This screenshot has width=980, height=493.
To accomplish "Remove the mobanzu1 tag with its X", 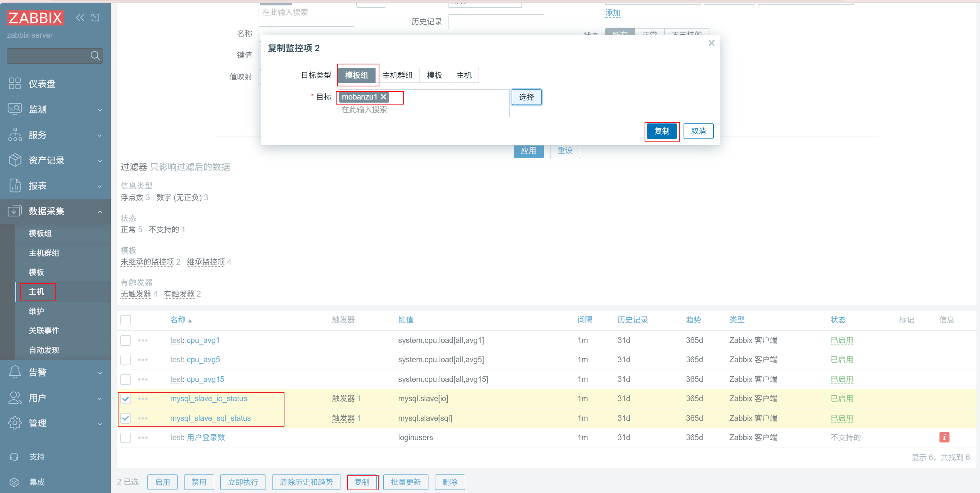I will [x=383, y=97].
